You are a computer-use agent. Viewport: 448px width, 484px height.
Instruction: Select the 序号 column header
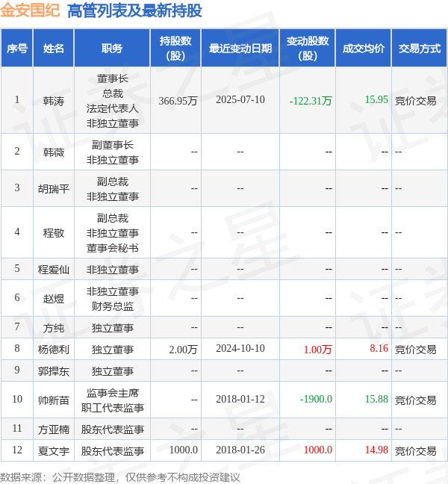pos(17,48)
